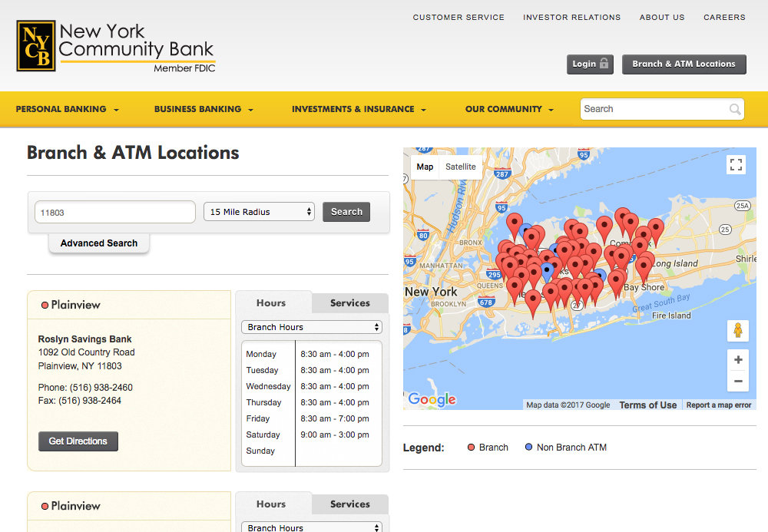The width and height of the screenshot is (768, 532).
Task: Zoom in on the map with the plus button
Action: coord(738,360)
